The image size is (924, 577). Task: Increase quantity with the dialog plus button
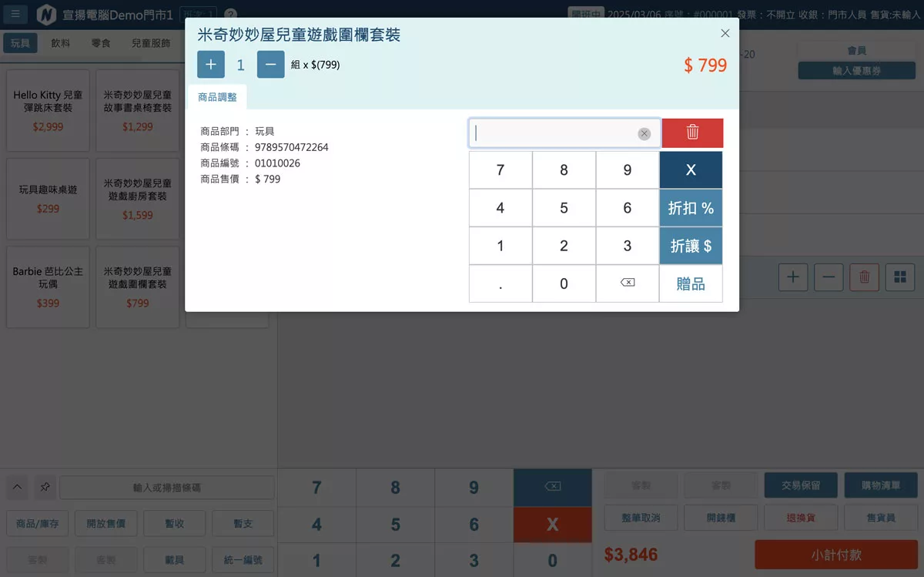click(211, 65)
